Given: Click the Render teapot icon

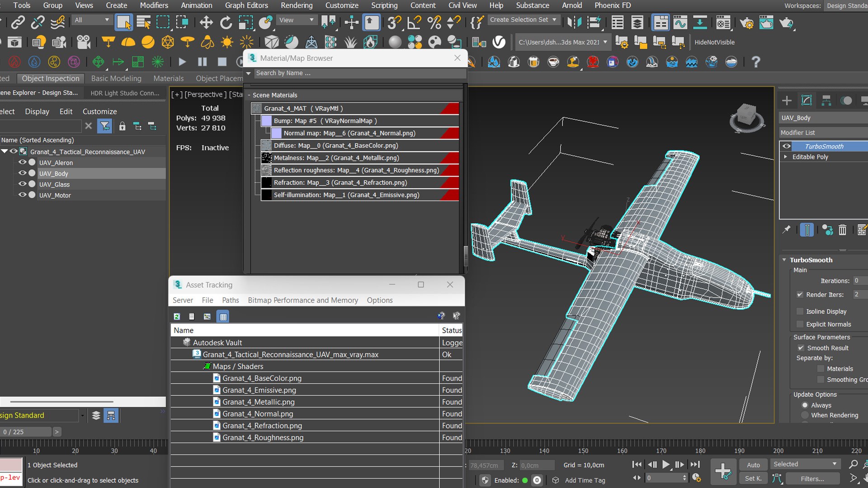Looking at the screenshot, I should [x=786, y=22].
